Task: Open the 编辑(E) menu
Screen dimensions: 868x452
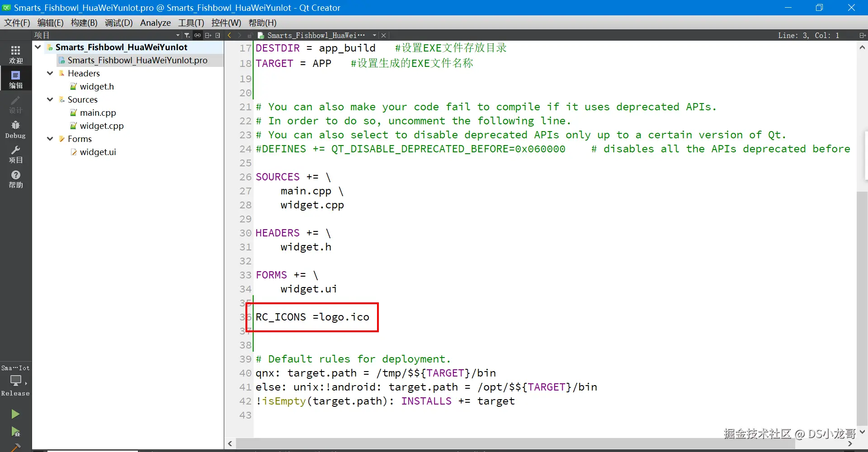Action: [x=51, y=23]
